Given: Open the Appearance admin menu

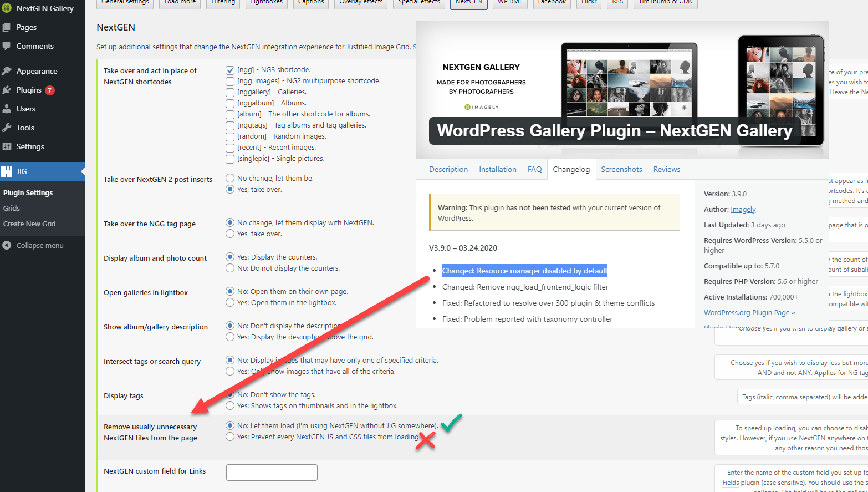Looking at the screenshot, I should [37, 71].
